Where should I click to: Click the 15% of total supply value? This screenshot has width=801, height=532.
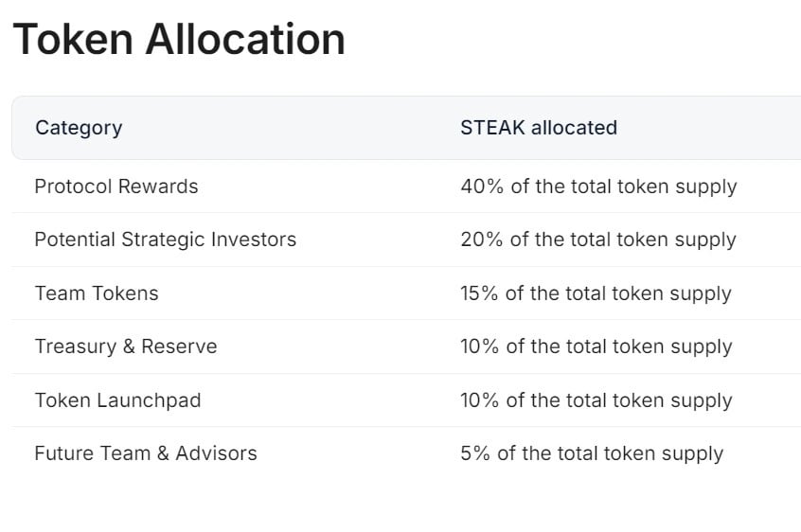click(x=596, y=294)
